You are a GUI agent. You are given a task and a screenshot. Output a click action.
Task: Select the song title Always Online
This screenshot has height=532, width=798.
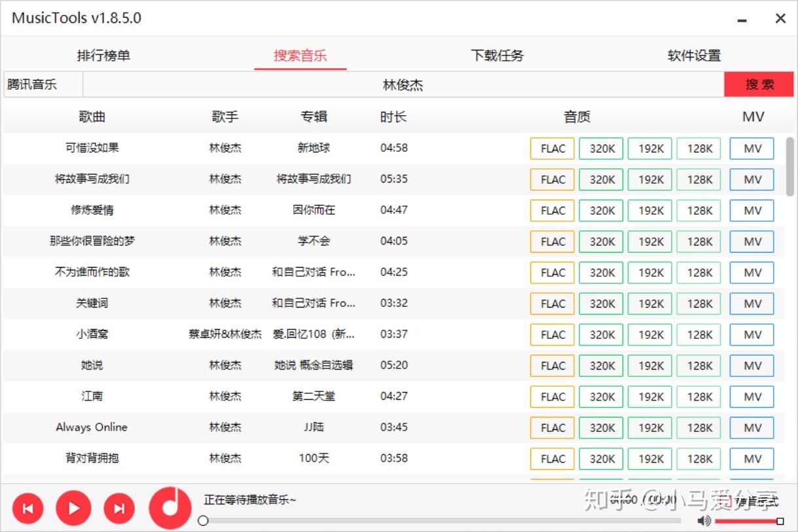[92, 427]
